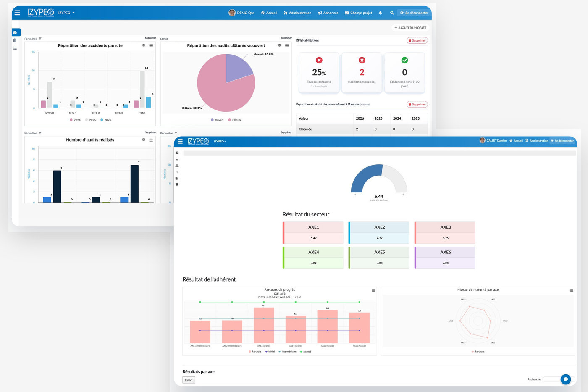588x392 pixels.
Task: Click Se déconnecter in the DEMO Qse window
Action: 414,13
